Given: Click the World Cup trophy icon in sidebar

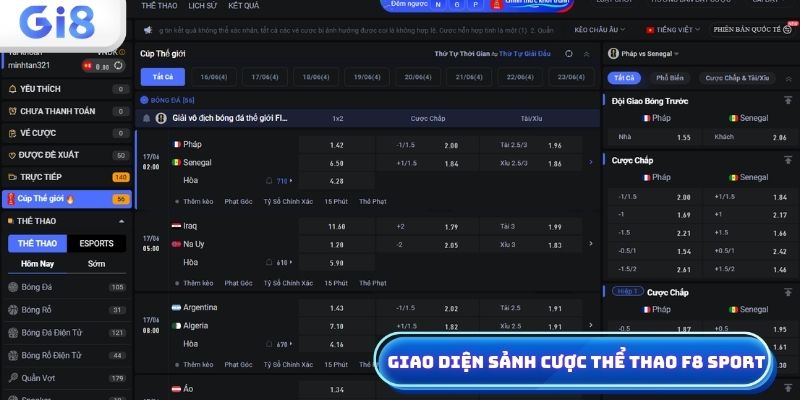Looking at the screenshot, I should point(11,199).
